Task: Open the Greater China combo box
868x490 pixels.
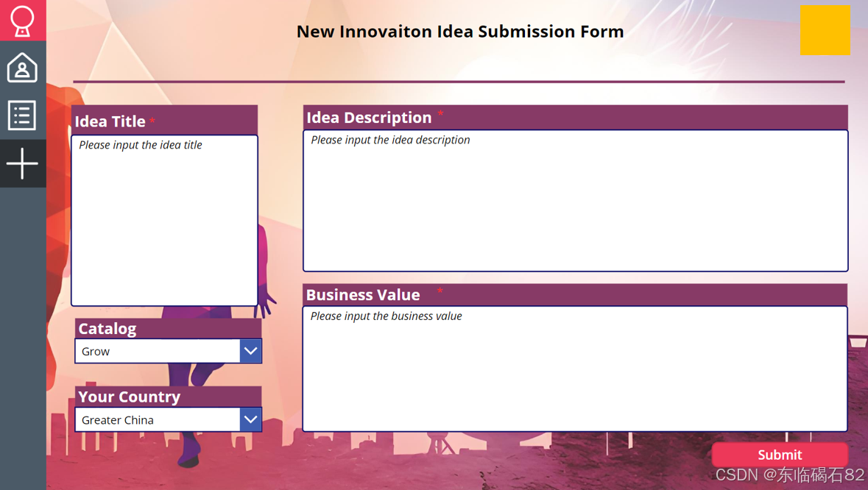Action: [169, 420]
